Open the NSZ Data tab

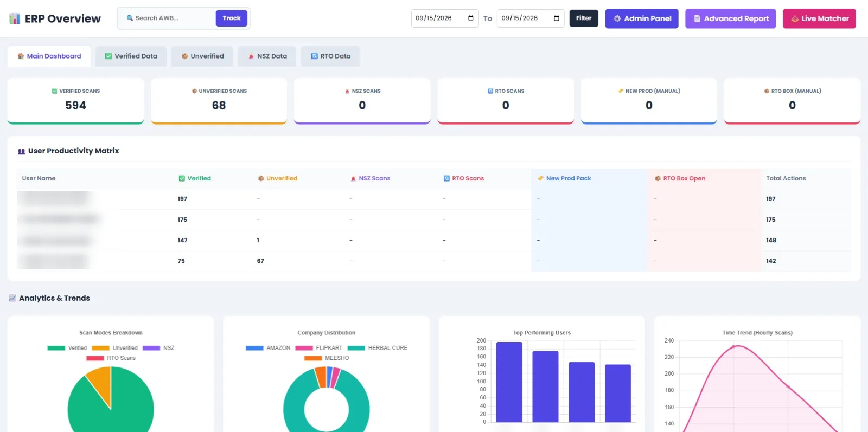pos(267,56)
